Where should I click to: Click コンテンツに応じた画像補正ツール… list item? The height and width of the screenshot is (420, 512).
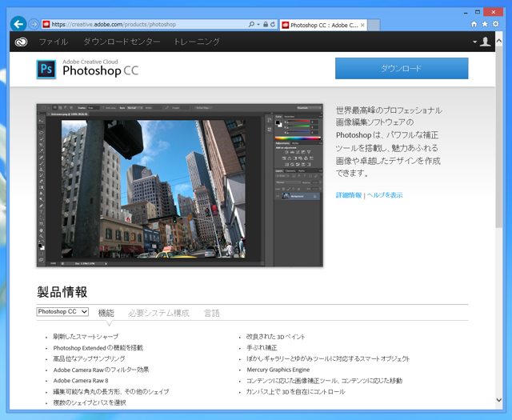tap(324, 381)
